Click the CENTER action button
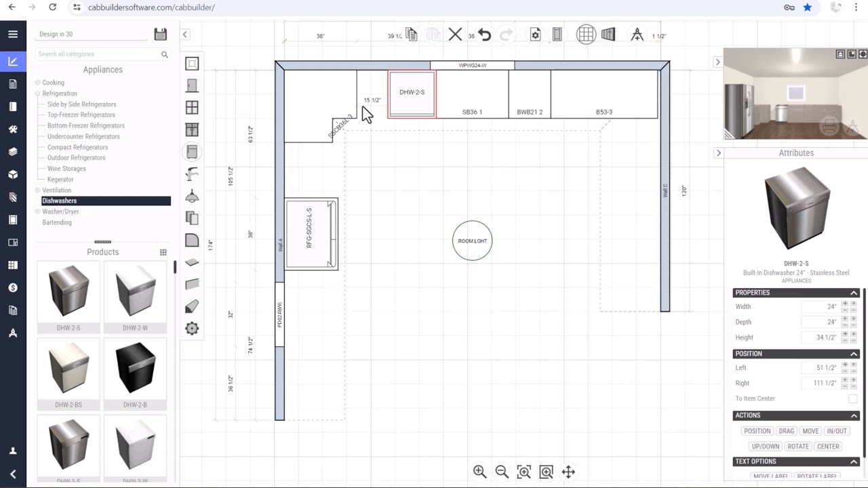The height and width of the screenshot is (488, 868). pyautogui.click(x=828, y=447)
